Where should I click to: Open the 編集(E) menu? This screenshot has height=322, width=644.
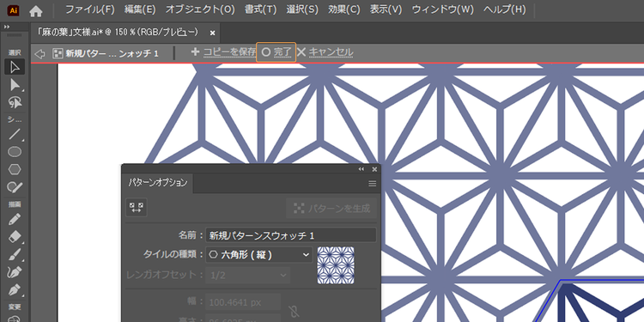click(x=140, y=9)
